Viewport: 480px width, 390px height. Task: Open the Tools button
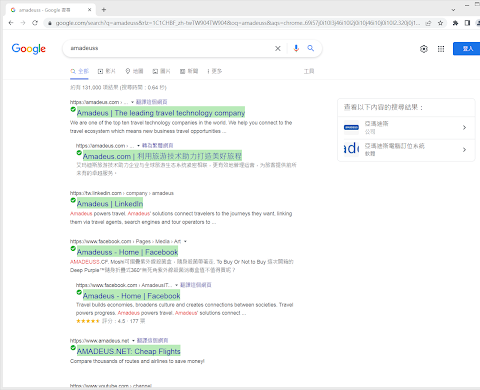309,71
